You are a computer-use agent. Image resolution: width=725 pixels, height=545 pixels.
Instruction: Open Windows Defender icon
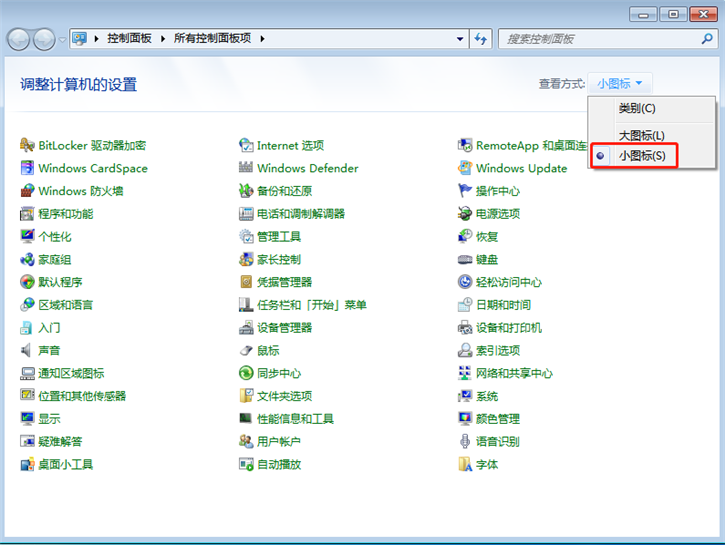[247, 168]
